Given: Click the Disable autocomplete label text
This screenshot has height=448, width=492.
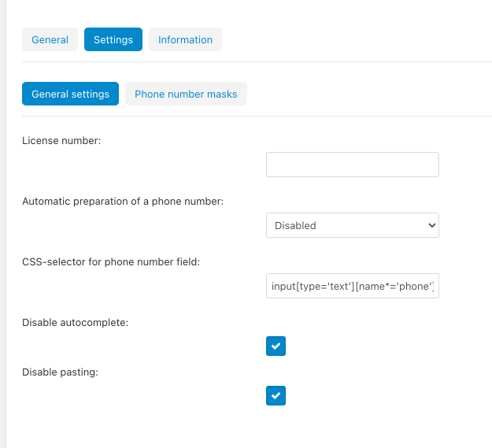Looking at the screenshot, I should pyautogui.click(x=76, y=323).
